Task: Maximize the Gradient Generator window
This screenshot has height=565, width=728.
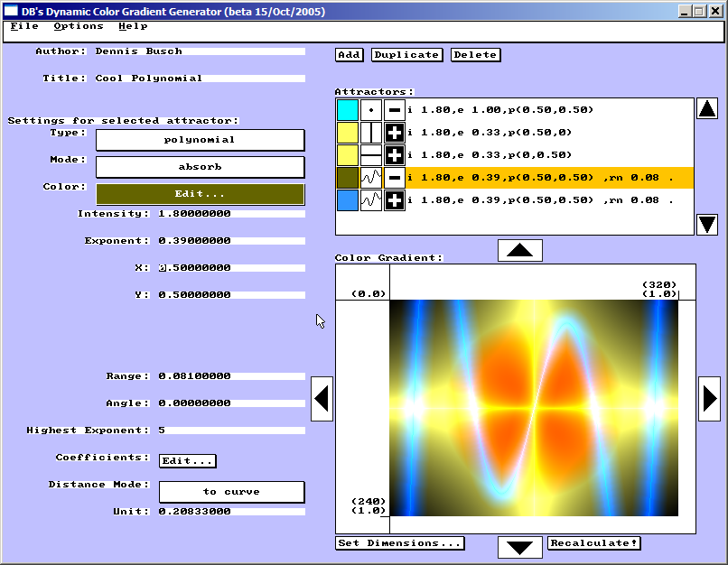Action: (699, 11)
